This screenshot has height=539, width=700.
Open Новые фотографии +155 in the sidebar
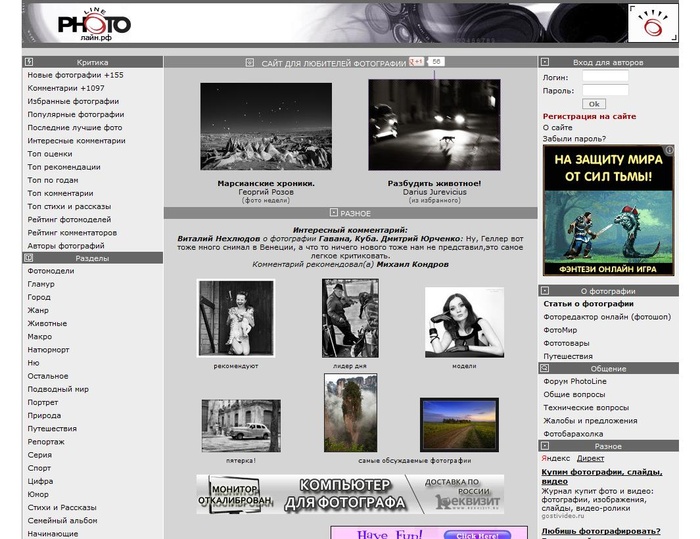[75, 75]
